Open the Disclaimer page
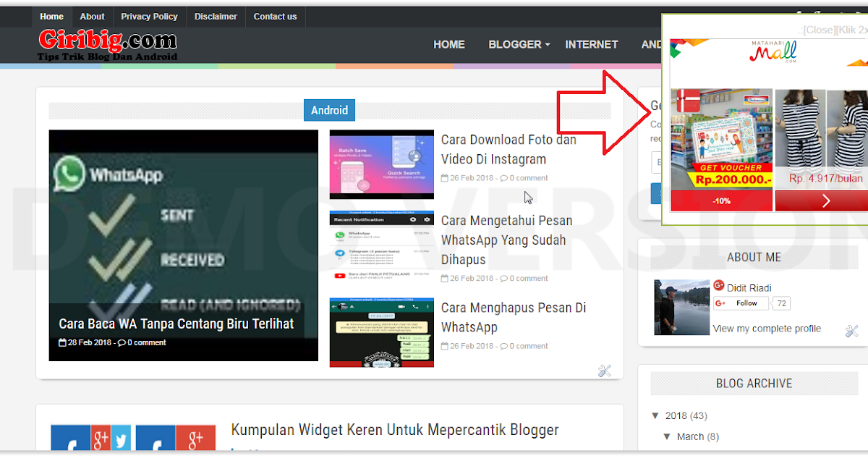The height and width of the screenshot is (456, 868). [x=216, y=17]
